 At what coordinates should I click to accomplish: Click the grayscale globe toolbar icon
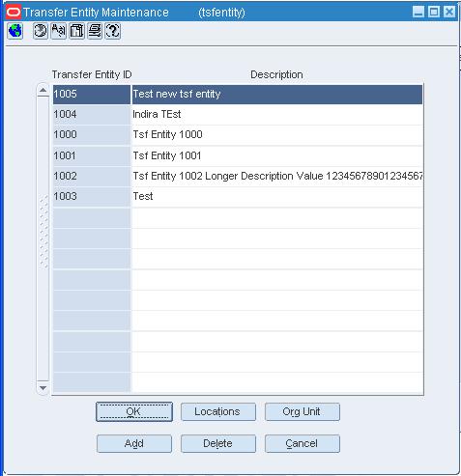(x=41, y=31)
